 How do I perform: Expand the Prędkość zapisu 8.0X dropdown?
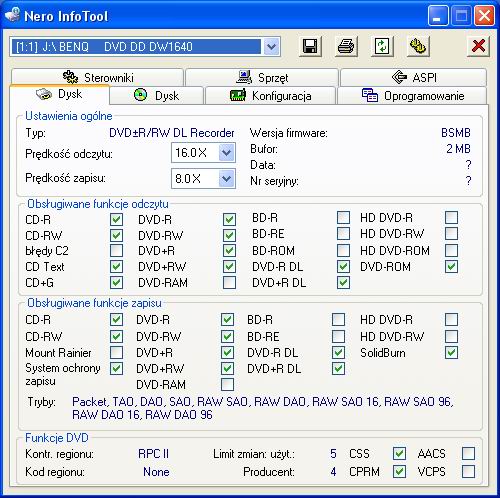point(227,179)
